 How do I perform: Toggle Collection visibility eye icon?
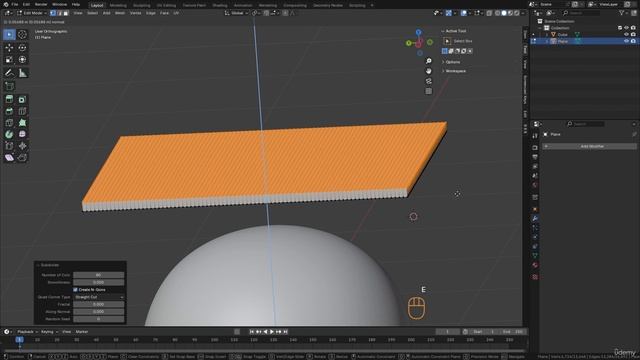(x=626, y=28)
